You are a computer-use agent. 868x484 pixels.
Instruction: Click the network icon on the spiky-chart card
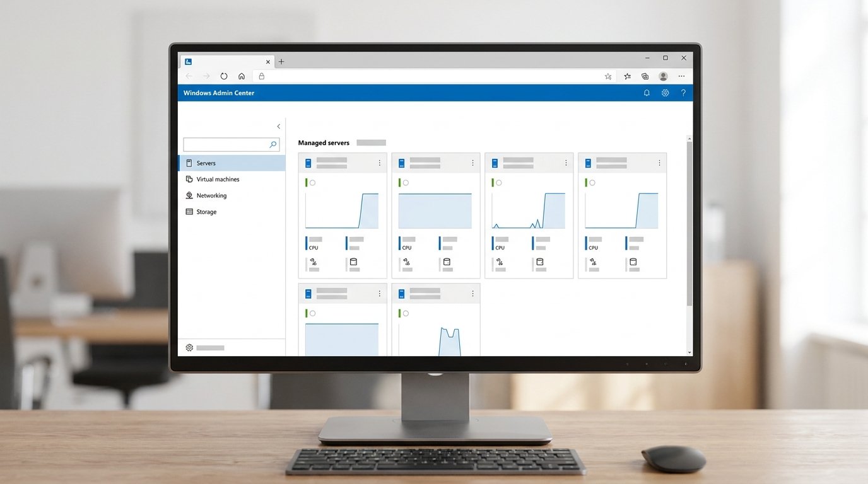click(x=500, y=262)
